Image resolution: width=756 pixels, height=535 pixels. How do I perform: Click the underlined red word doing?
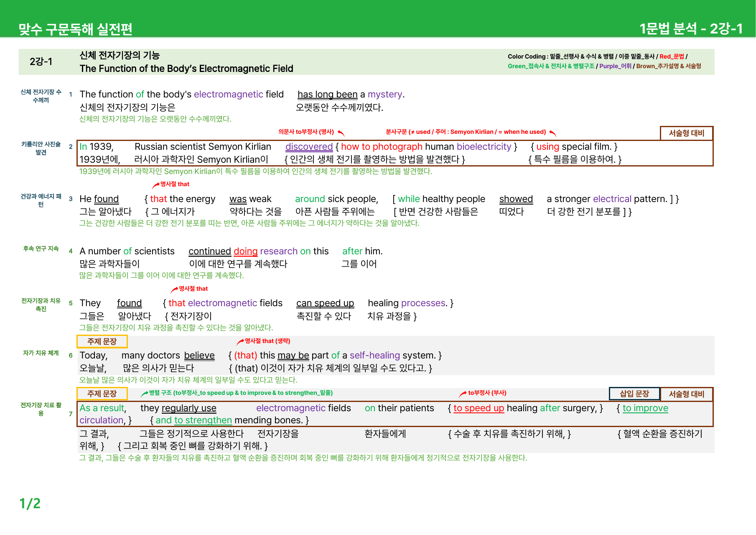245,251
